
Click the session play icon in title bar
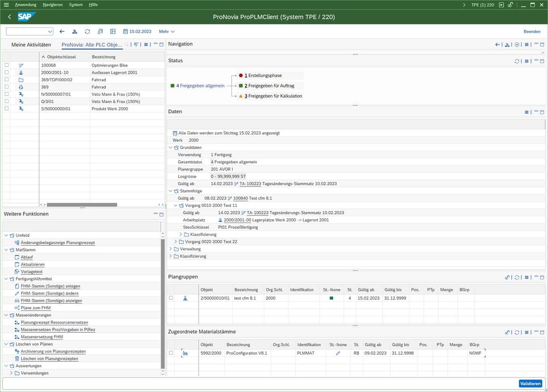point(501,5)
